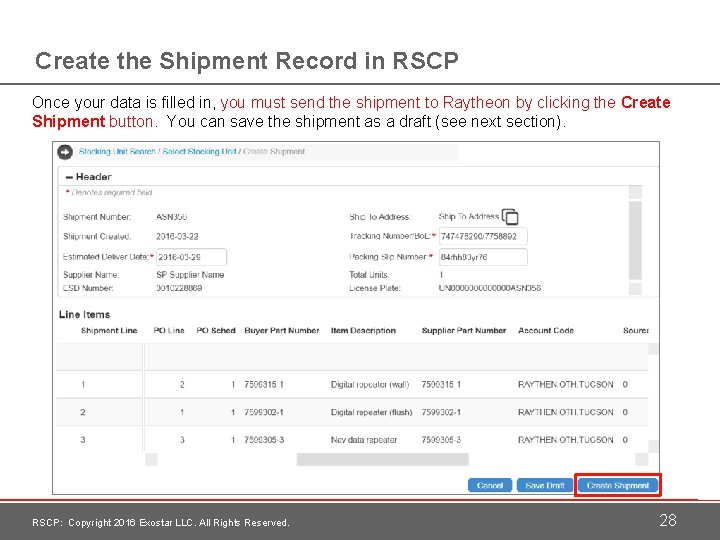The height and width of the screenshot is (540, 720).
Task: Open the Stocking Unit Search breadcrumb link
Action: pos(117,152)
